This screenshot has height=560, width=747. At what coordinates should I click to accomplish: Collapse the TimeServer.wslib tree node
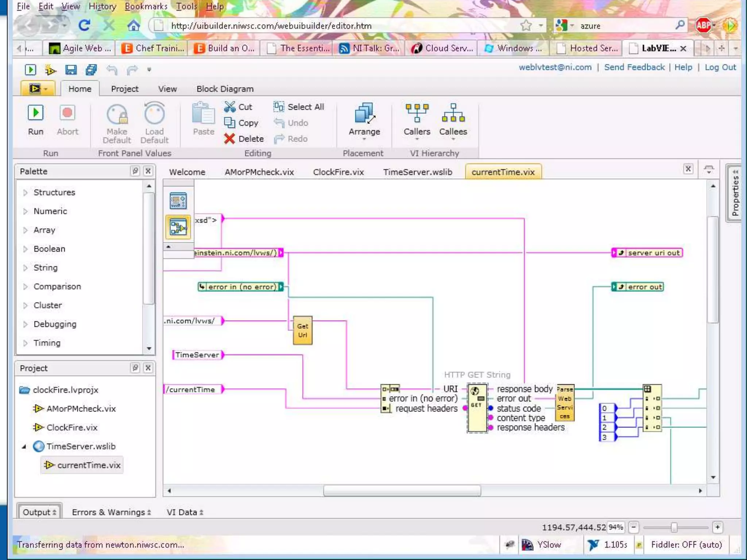(24, 446)
